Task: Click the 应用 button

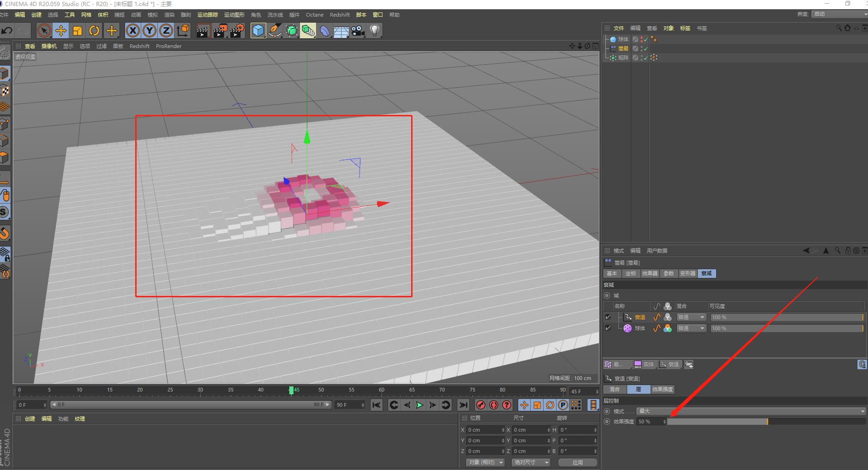Action: pos(577,462)
